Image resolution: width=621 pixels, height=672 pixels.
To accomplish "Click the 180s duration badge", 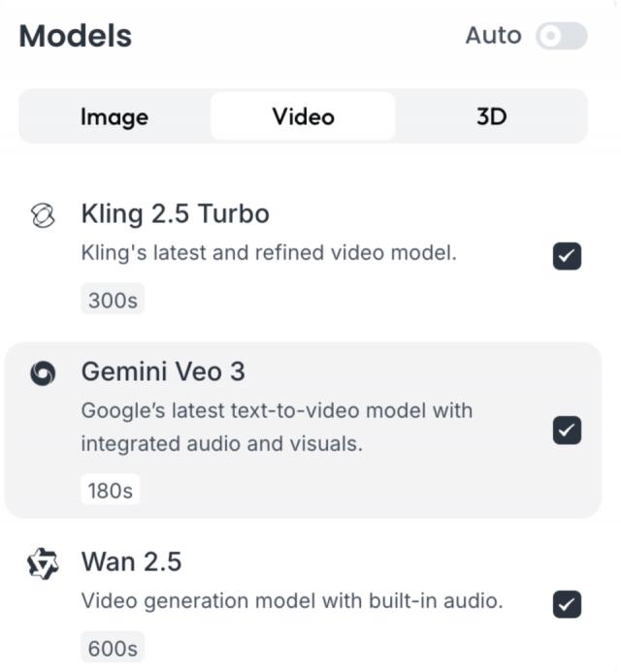I will 109,490.
